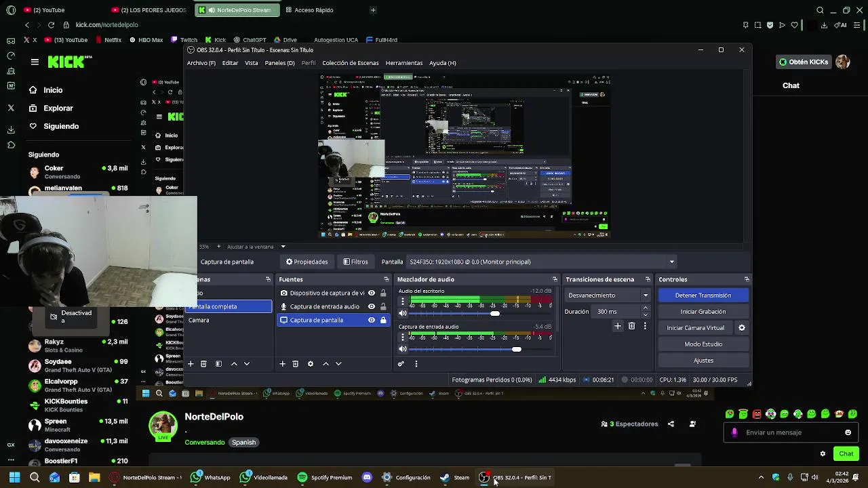Open Colección de Escenas menu

(351, 63)
